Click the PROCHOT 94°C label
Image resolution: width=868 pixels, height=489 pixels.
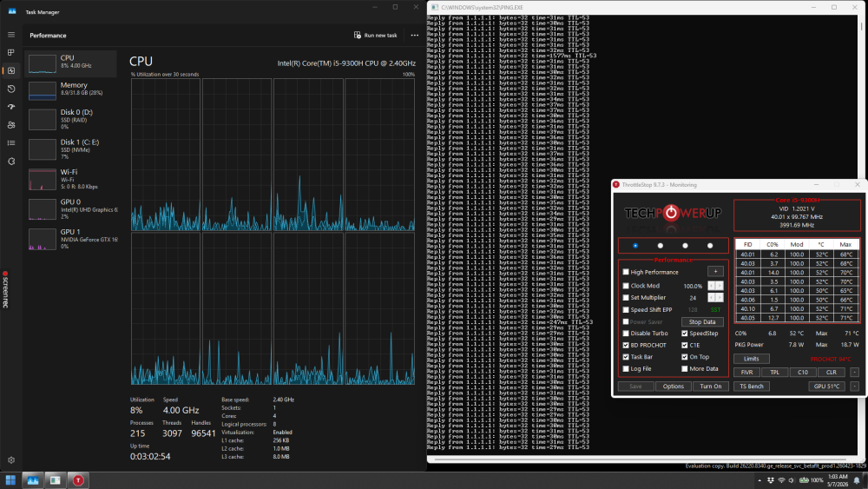point(831,359)
